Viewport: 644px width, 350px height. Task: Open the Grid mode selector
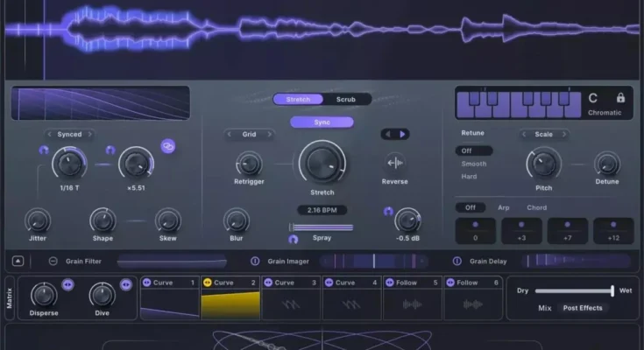249,134
